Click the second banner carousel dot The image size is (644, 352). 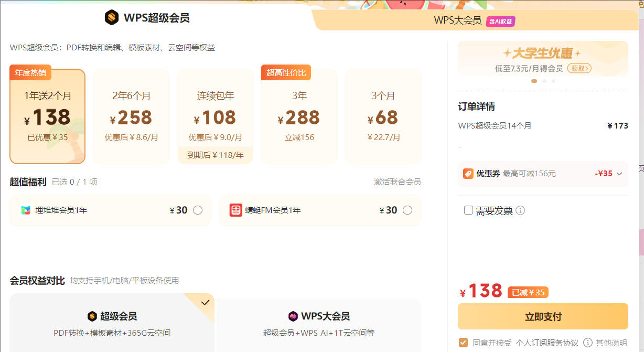(544, 81)
